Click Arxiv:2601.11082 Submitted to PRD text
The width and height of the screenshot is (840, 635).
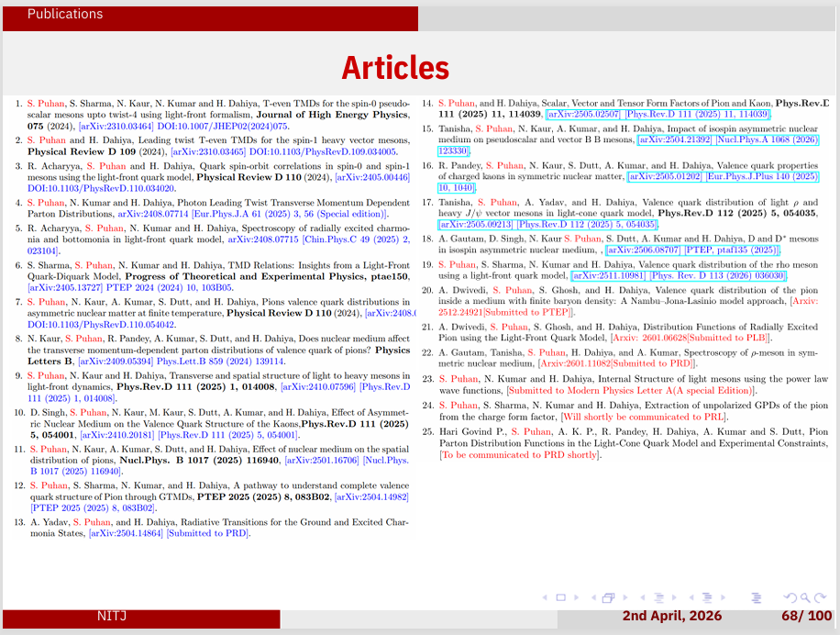616,364
